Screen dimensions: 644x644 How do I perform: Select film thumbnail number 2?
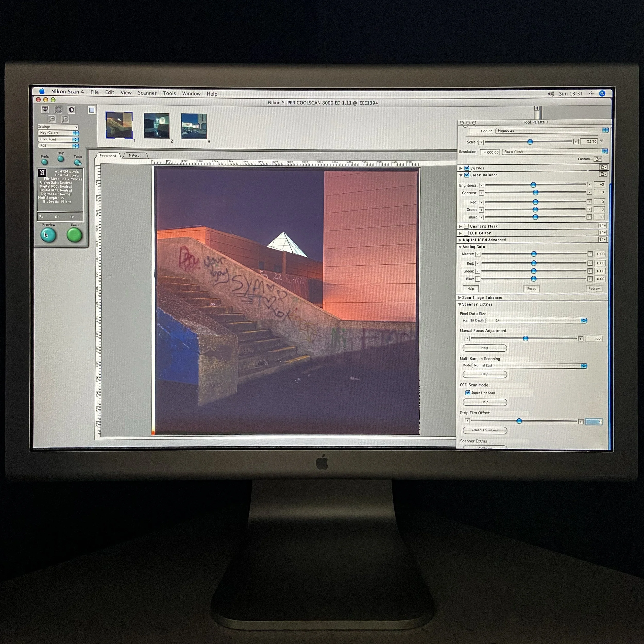click(157, 126)
